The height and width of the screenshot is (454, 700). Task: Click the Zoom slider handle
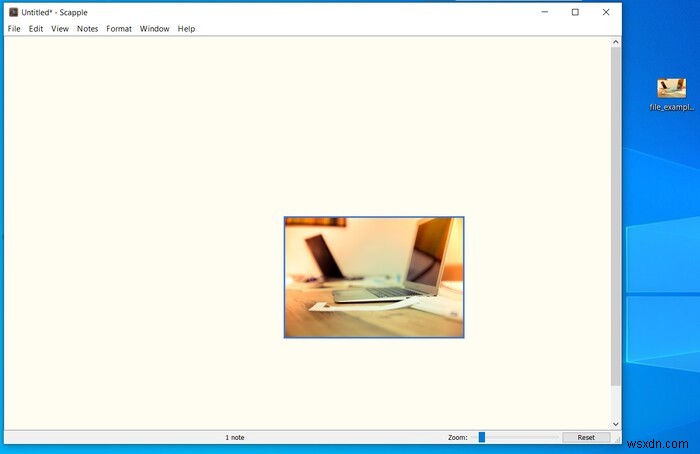point(482,437)
